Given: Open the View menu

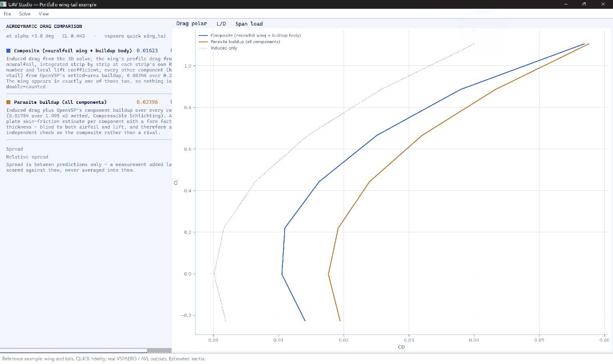Looking at the screenshot, I should click(44, 14).
